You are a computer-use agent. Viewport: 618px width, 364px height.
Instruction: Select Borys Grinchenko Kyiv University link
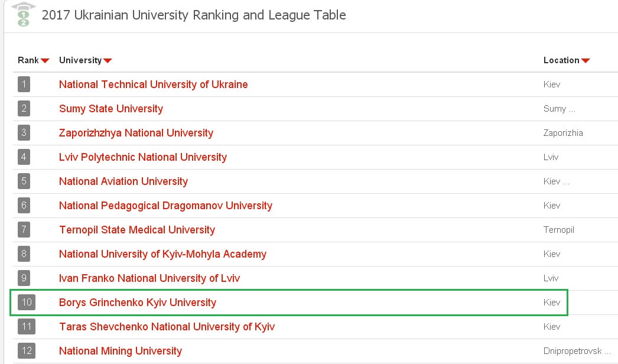click(x=138, y=303)
